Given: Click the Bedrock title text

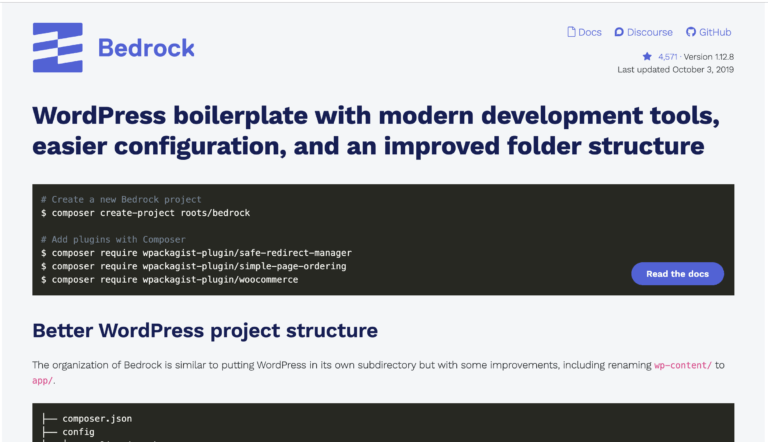Looking at the screenshot, I should click(146, 48).
